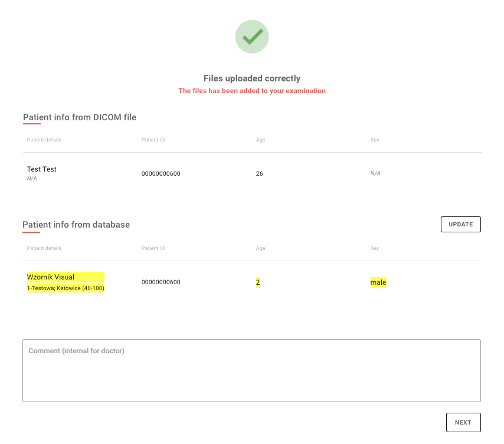Click the DICOM file age value 26

tap(259, 174)
